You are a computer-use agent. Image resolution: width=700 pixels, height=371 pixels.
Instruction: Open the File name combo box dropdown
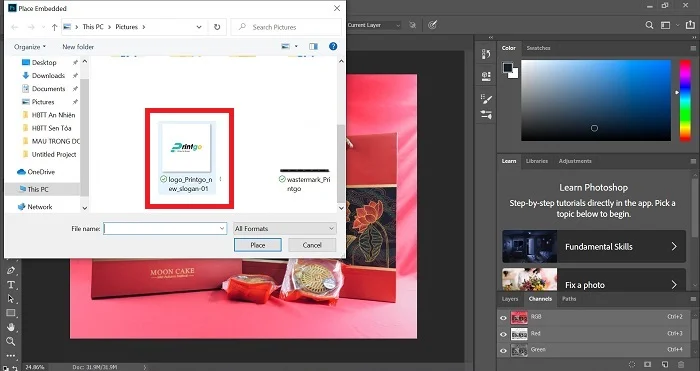[222, 229]
